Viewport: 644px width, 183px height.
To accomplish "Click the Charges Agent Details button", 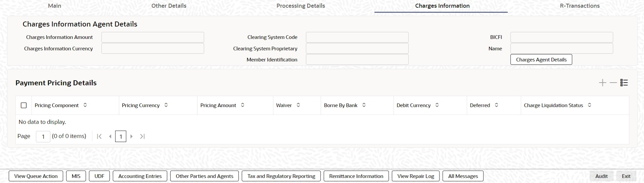I will click(x=541, y=59).
